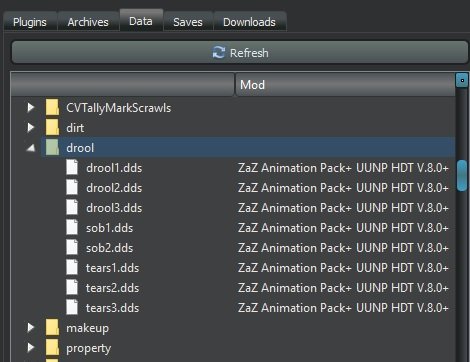The height and width of the screenshot is (362, 470).
Task: Collapse the drool folder
Action: point(31,147)
